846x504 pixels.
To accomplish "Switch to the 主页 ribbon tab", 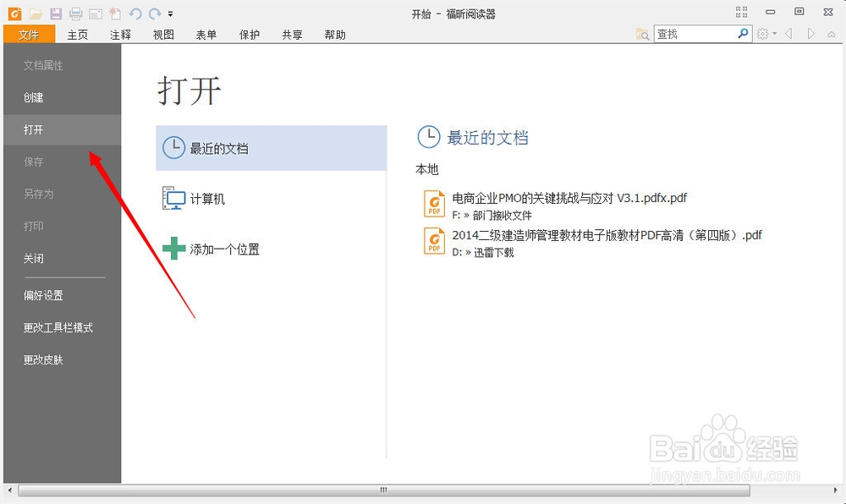I will pos(77,35).
